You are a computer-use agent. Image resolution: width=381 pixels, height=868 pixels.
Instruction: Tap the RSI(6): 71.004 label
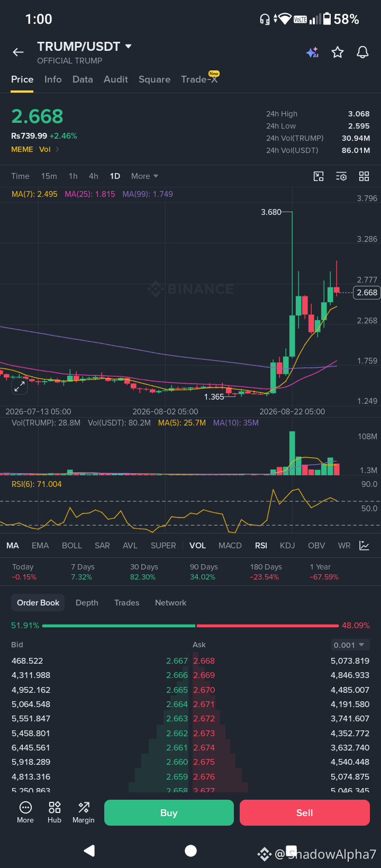(37, 484)
